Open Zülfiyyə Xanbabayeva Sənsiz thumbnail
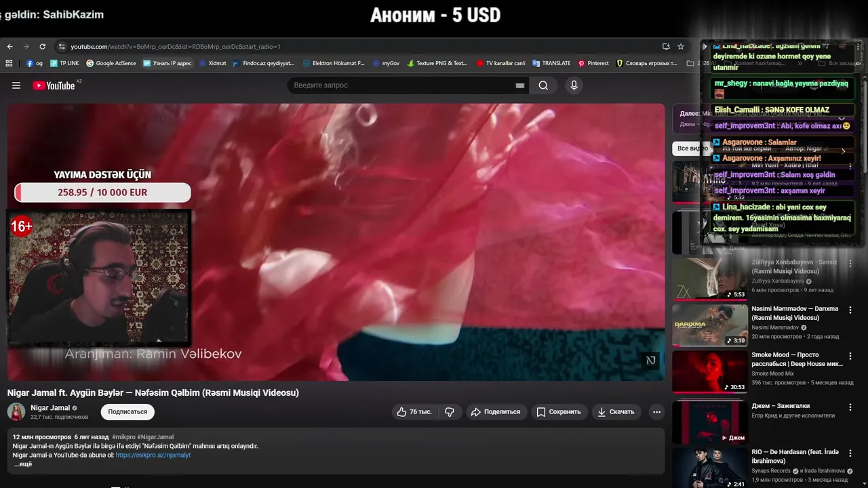 [x=710, y=278]
